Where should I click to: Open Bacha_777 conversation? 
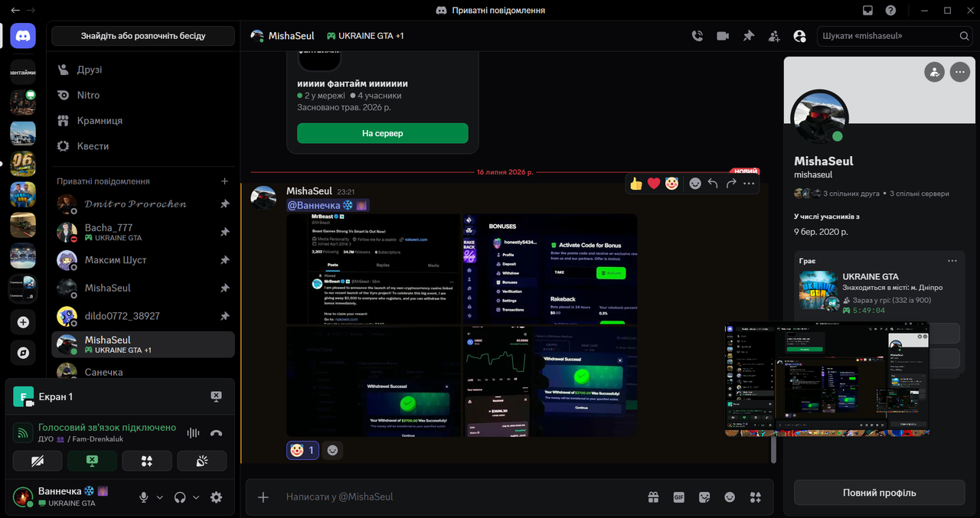click(143, 232)
